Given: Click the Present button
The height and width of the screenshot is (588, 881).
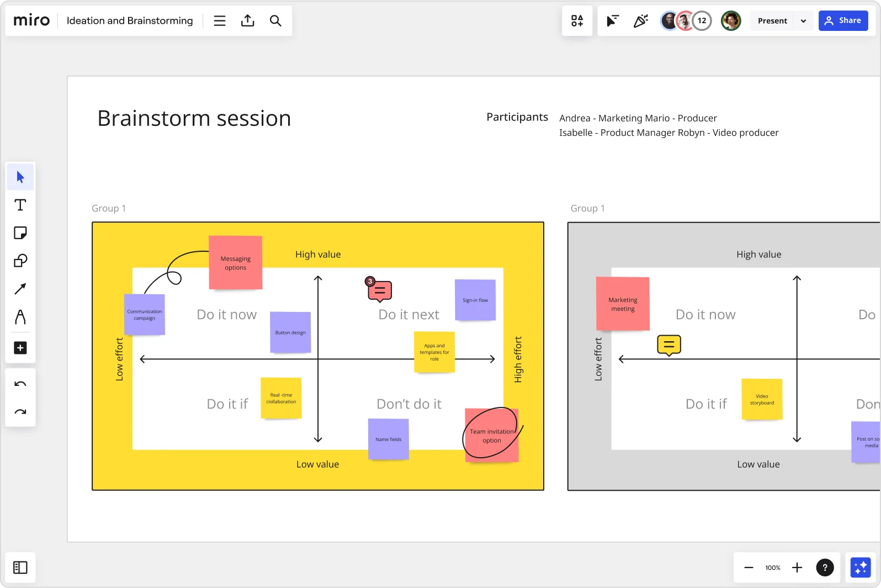Looking at the screenshot, I should (772, 21).
